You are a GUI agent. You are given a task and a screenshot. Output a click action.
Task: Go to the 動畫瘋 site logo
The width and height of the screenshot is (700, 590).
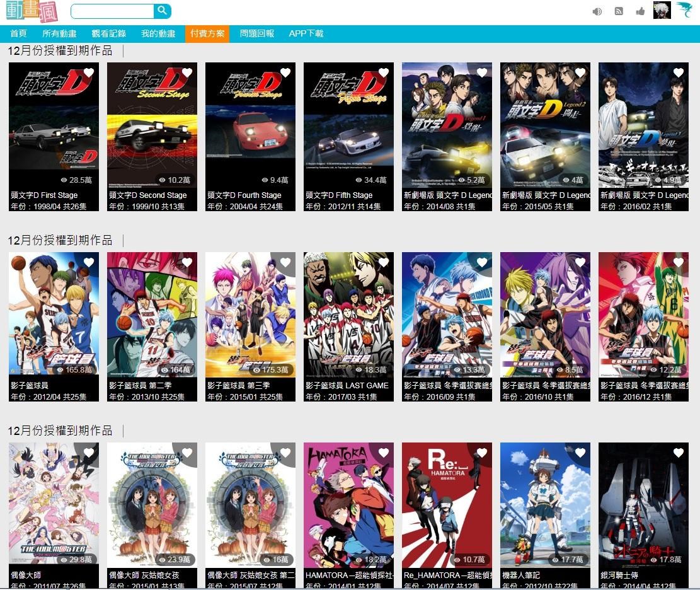(x=32, y=11)
